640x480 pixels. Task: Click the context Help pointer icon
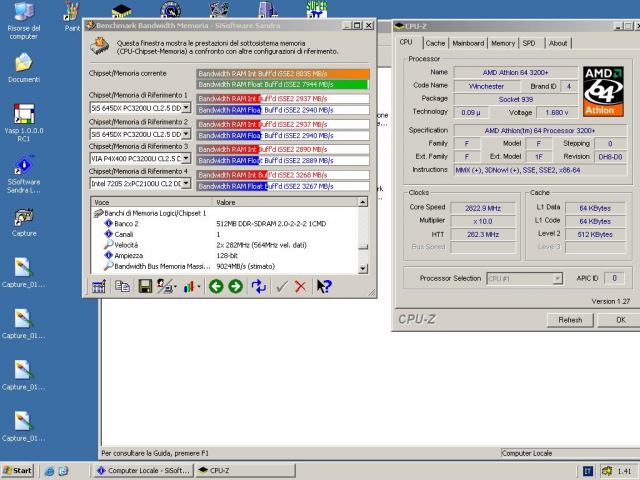[324, 287]
